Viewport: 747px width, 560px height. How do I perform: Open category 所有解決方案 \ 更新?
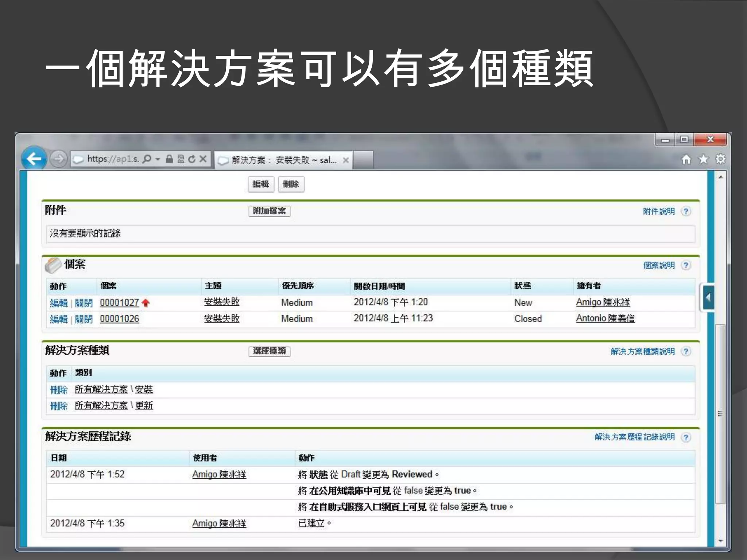point(114,405)
